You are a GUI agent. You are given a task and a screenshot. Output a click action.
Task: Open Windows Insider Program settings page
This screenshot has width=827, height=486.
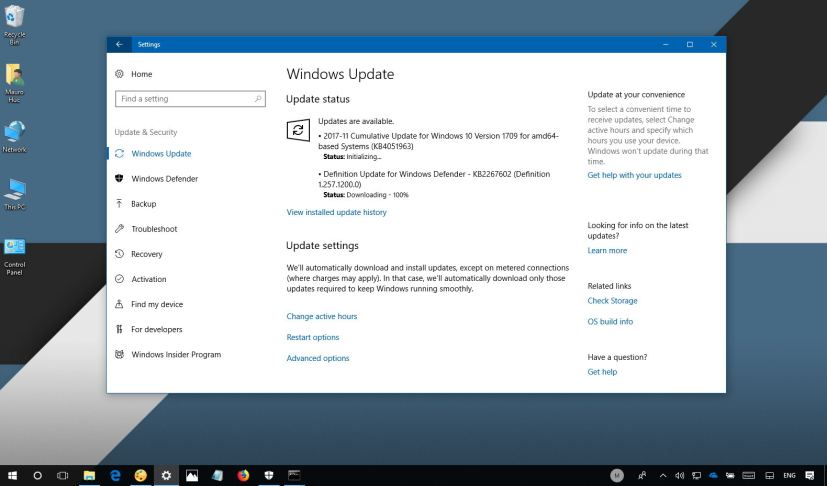point(176,354)
